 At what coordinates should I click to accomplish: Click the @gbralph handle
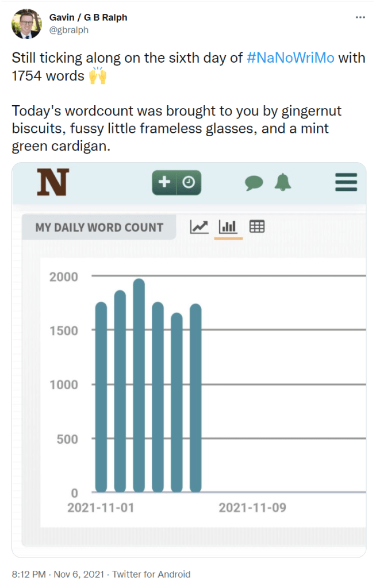pos(70,30)
